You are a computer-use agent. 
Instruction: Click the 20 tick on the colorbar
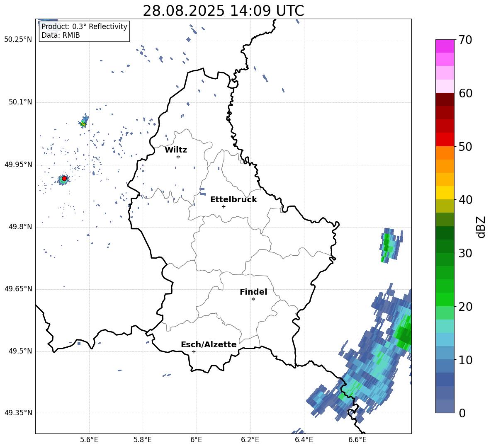pos(466,307)
